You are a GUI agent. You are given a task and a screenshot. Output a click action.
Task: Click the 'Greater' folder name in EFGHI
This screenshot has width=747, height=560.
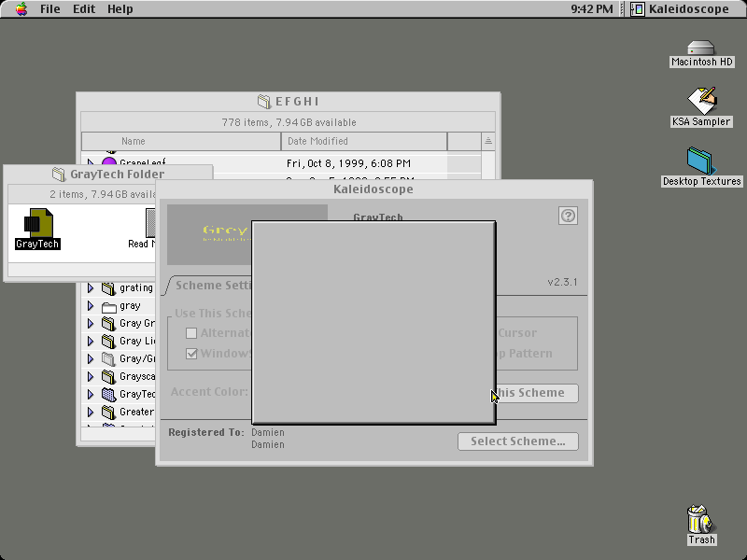(136, 412)
